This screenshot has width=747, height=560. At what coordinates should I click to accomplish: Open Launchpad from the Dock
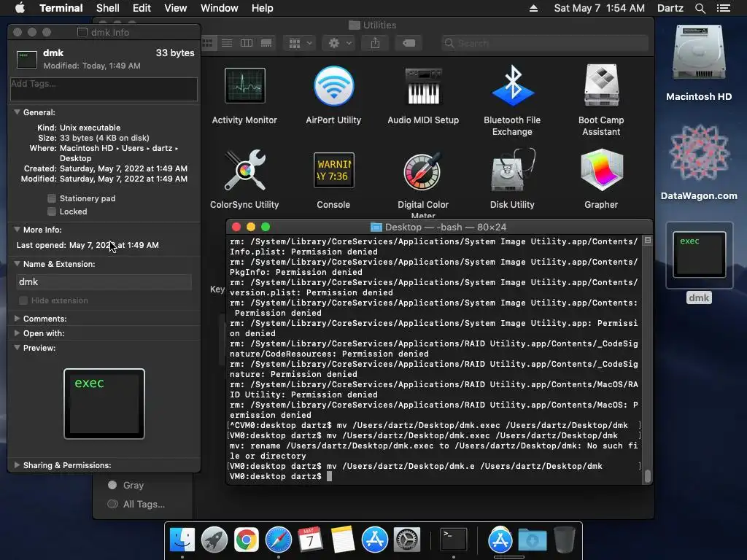[214, 540]
